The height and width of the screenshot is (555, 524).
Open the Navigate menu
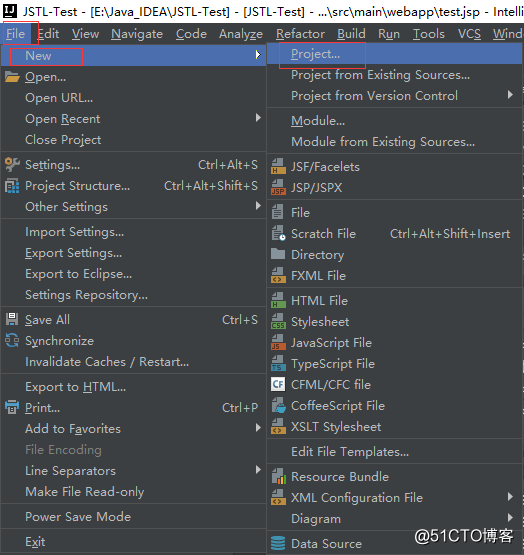(137, 34)
